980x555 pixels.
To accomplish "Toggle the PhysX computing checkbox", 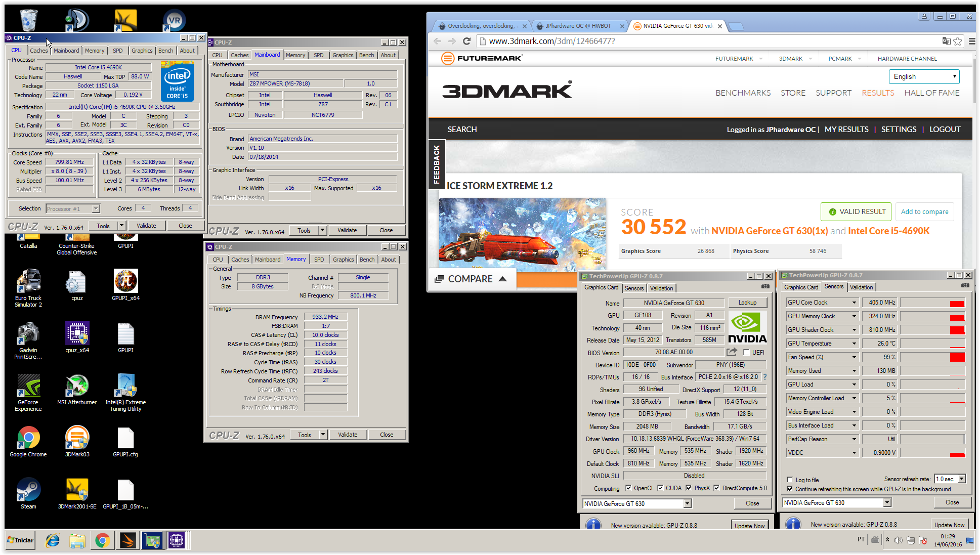I will tap(689, 488).
